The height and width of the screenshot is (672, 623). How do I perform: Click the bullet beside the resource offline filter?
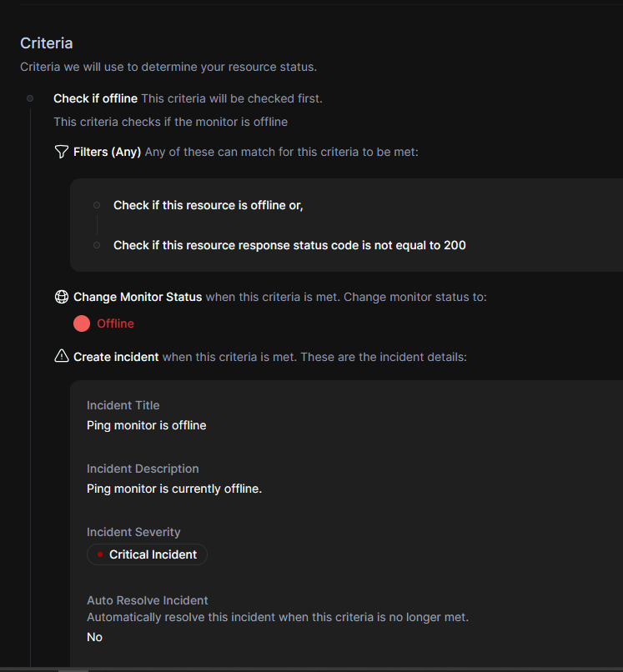[97, 204]
